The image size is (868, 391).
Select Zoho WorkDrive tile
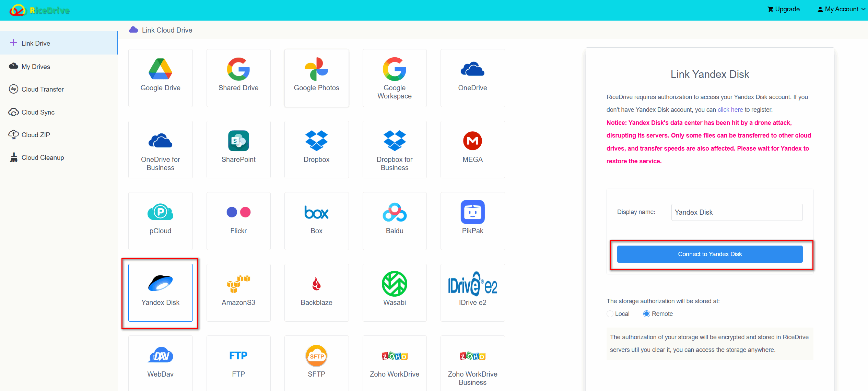click(x=395, y=364)
